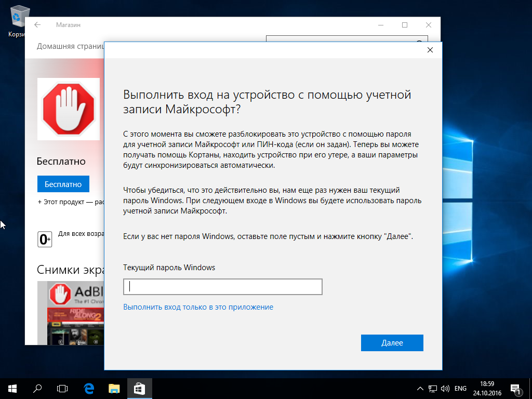532x399 pixels.
Task: Click the Далее button in the dialog
Action: [392, 343]
